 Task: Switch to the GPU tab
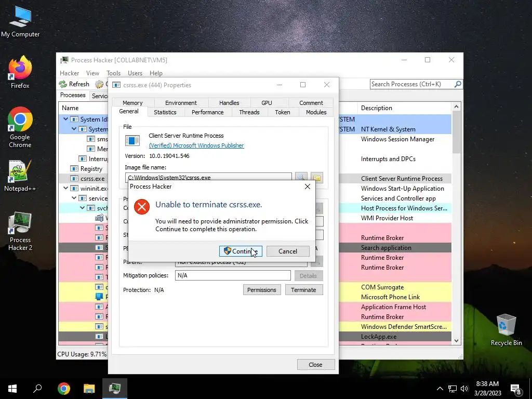267,102
